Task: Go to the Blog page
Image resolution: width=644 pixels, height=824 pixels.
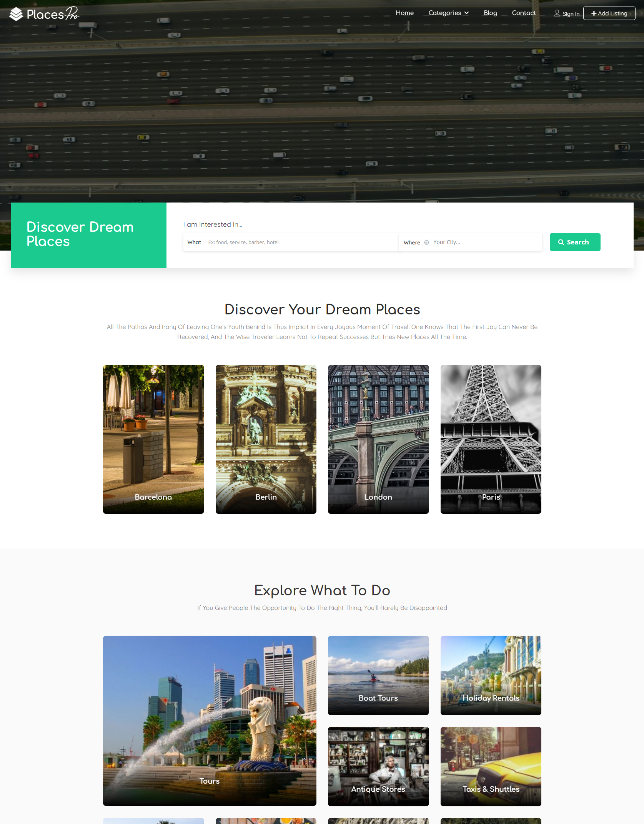Action: (x=490, y=13)
